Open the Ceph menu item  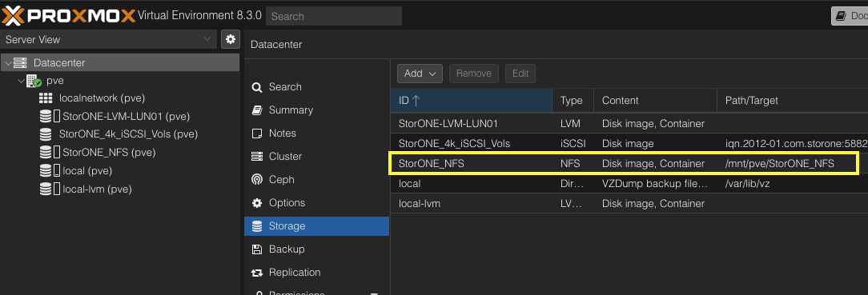[316, 180]
